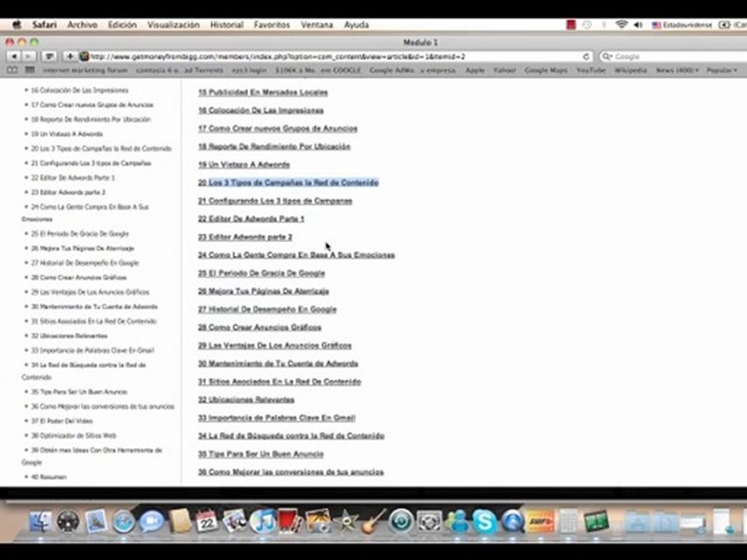747x560 pixels.
Task: Open link 22 Editor De Adwords Parte 1
Action: (251, 219)
